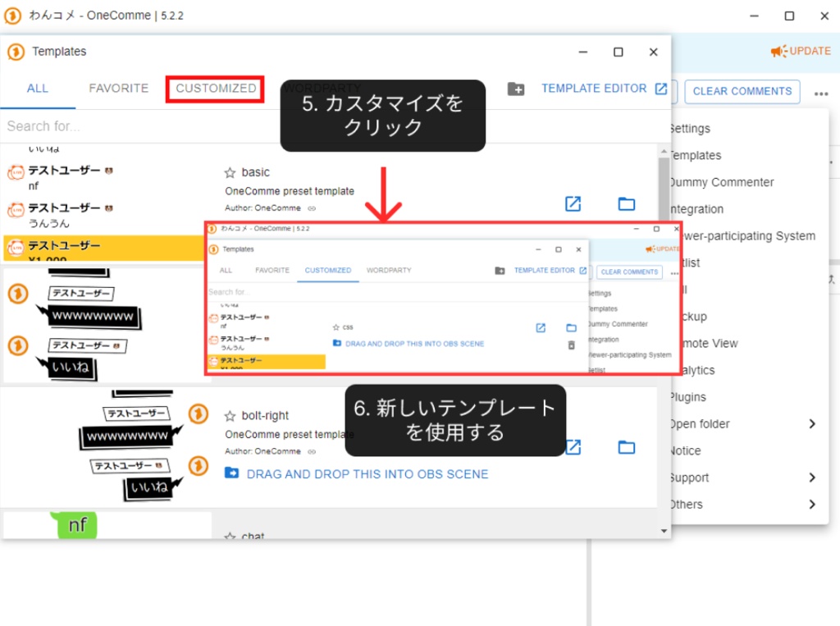Switch to the CUSTOMIZED tab

[x=214, y=89]
